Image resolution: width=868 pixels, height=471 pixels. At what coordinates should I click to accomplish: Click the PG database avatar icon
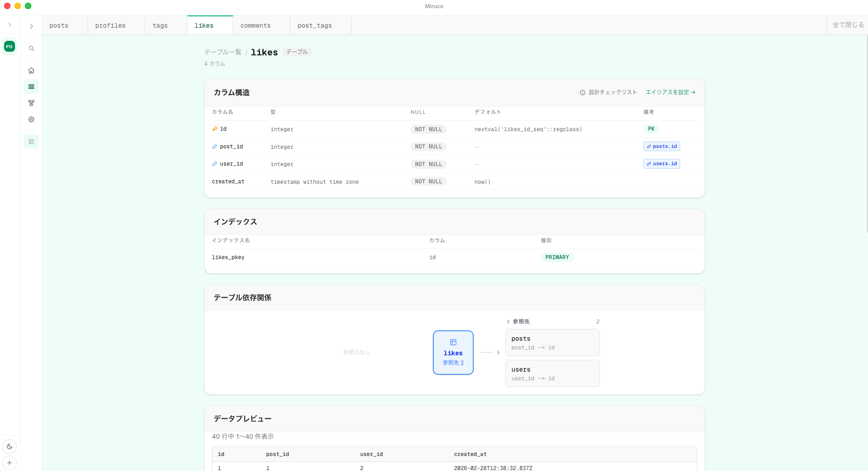pos(9,46)
